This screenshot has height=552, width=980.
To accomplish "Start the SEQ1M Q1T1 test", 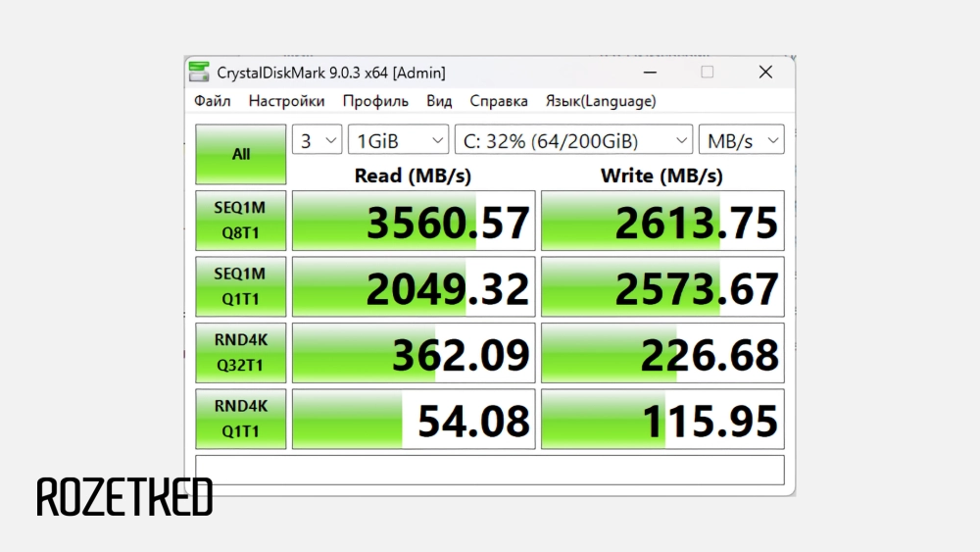I will click(241, 286).
